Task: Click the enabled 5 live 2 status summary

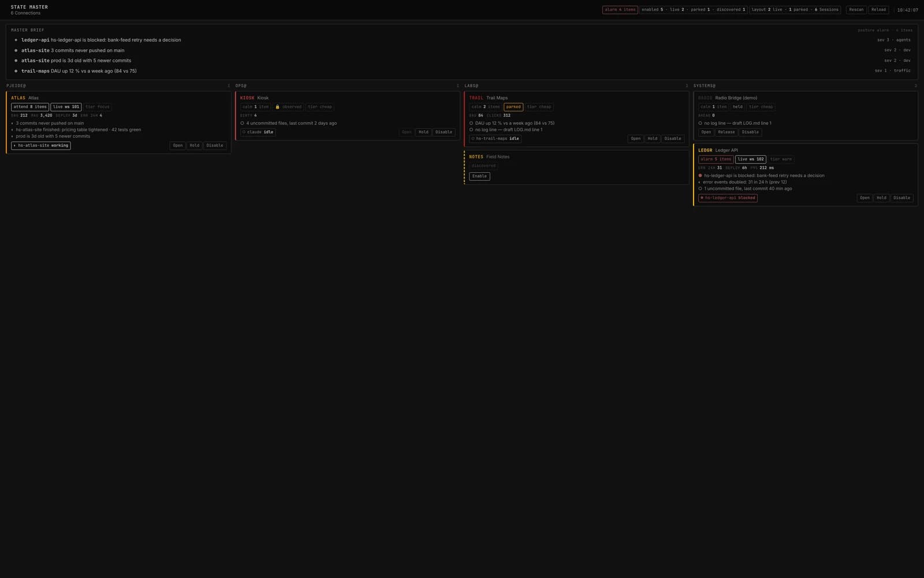Action: 694,10
